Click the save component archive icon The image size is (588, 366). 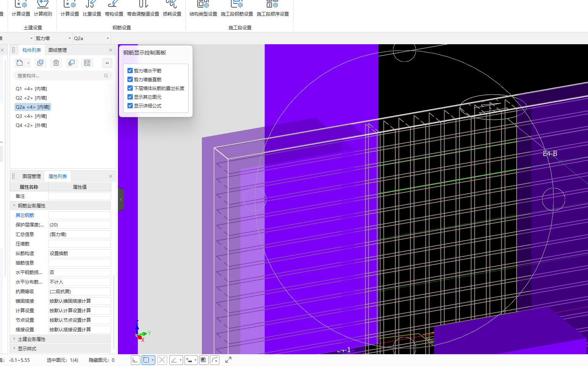coord(87,63)
